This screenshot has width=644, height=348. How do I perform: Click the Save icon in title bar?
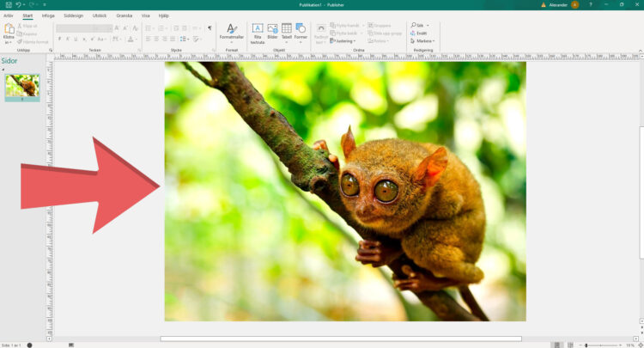[7, 4]
